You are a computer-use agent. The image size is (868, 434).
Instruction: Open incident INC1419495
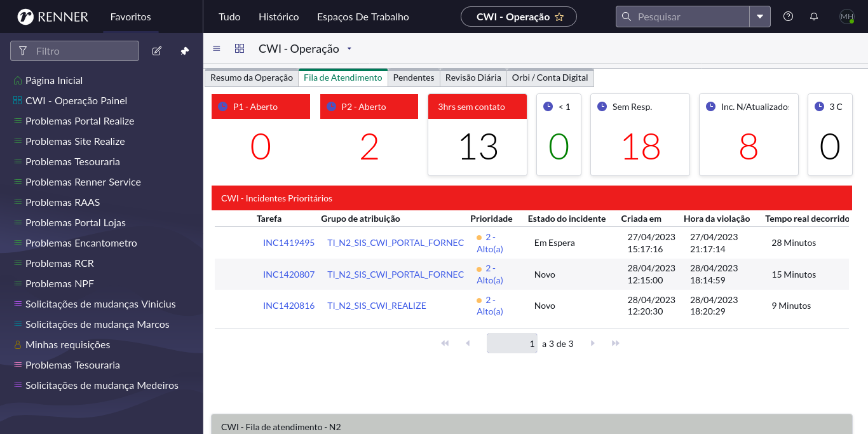tap(288, 243)
